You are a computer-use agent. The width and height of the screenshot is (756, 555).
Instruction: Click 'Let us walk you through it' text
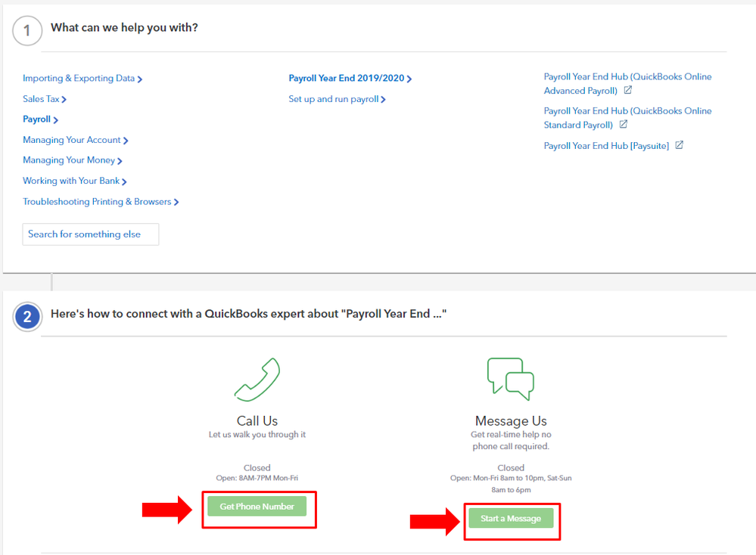tap(257, 434)
